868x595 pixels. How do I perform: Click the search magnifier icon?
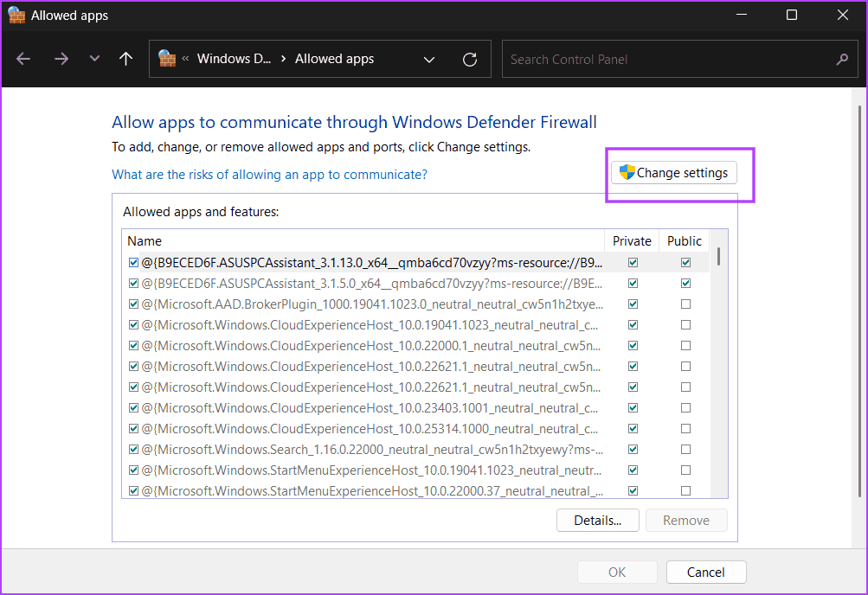[x=841, y=60]
